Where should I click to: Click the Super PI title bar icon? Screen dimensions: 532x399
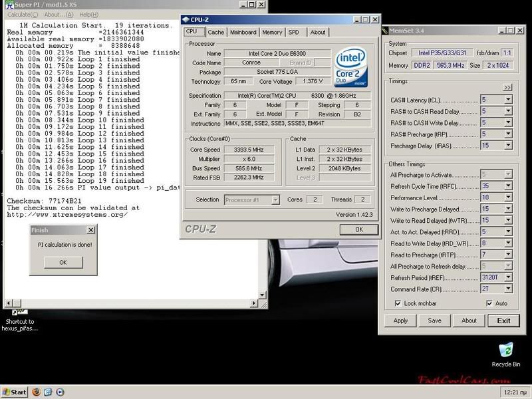coord(9,5)
